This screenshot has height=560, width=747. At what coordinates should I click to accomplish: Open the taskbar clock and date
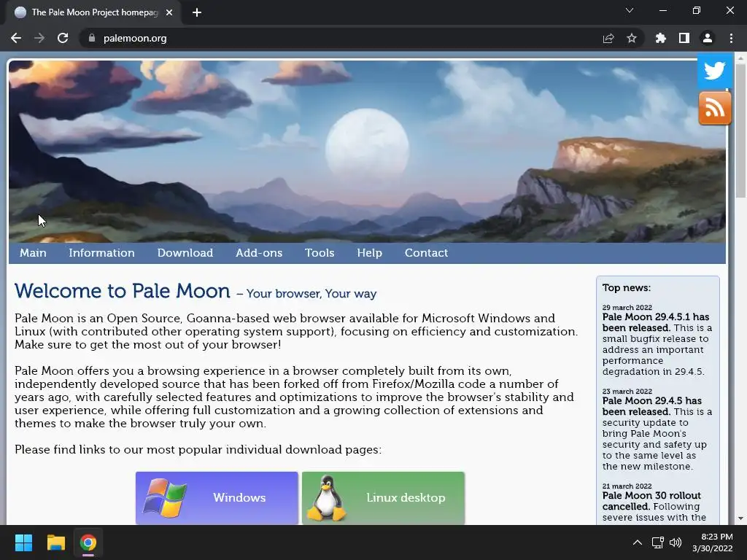point(712,542)
